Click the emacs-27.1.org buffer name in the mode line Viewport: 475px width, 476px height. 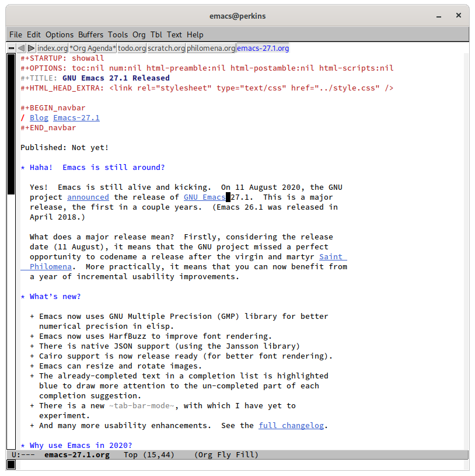pyautogui.click(x=76, y=455)
